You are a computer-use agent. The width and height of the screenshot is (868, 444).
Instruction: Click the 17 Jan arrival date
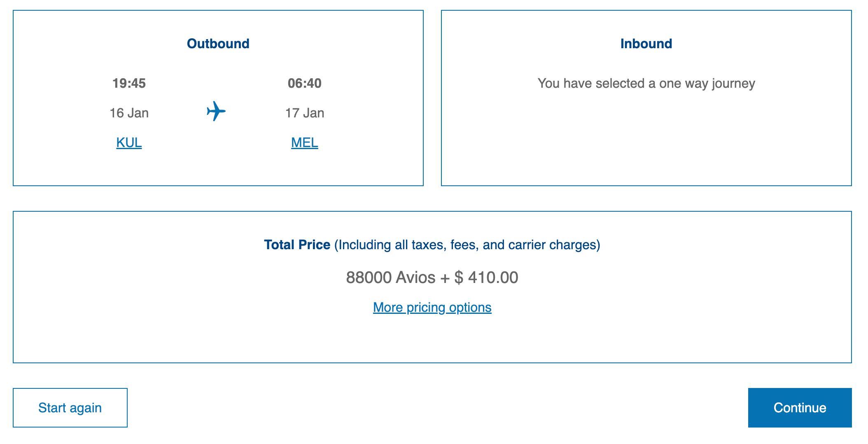tap(304, 112)
